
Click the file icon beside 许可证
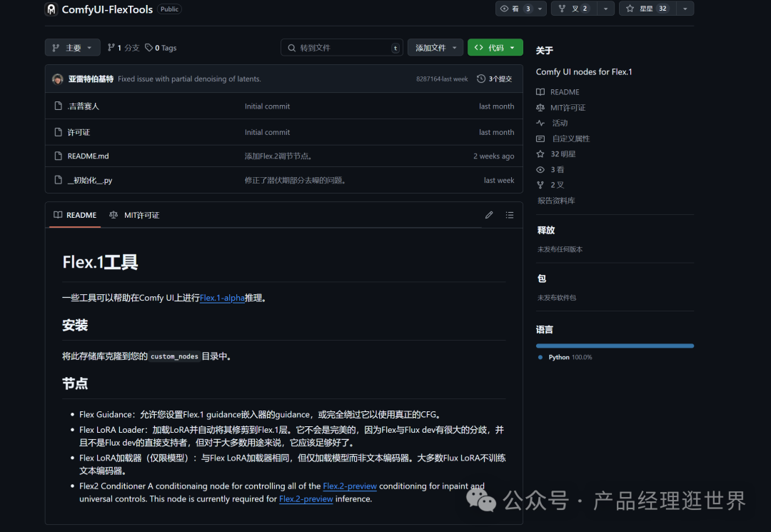pos(58,132)
